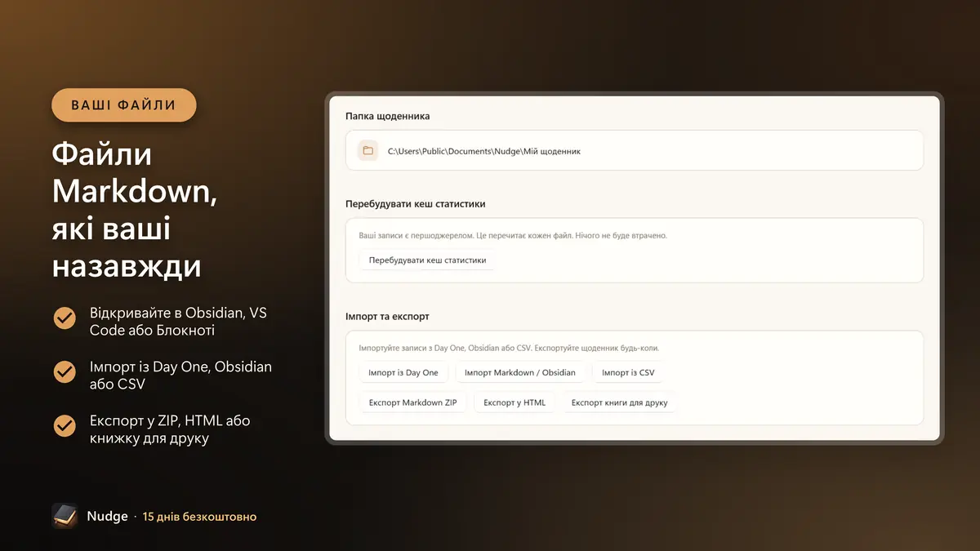Click the text 'Ваші записи є першоджерелом'
Viewport: 980px width, 551px height.
[x=416, y=235]
